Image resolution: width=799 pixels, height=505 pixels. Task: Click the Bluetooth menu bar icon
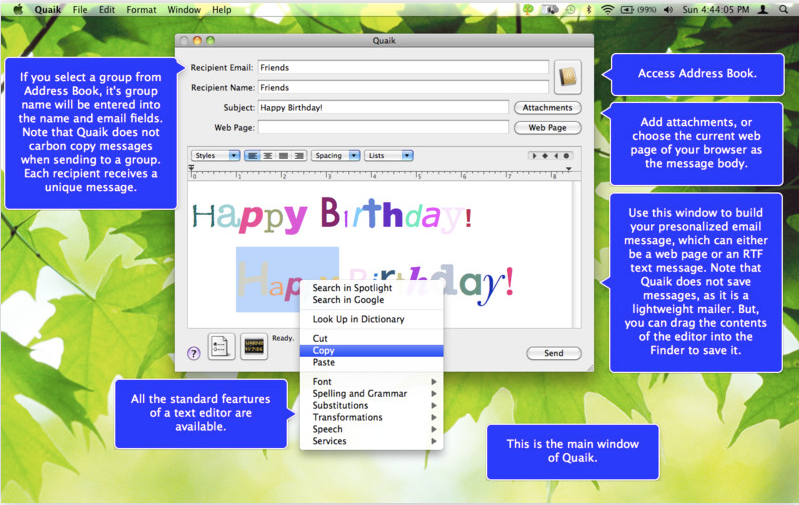[x=589, y=10]
